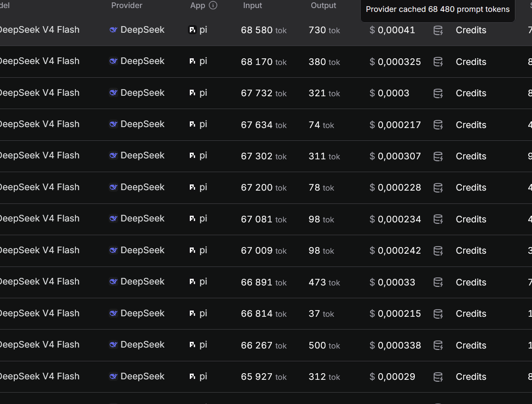The height and width of the screenshot is (404, 532).
Task: Click cache icon in the $0,00029 row
Action: 438,377
